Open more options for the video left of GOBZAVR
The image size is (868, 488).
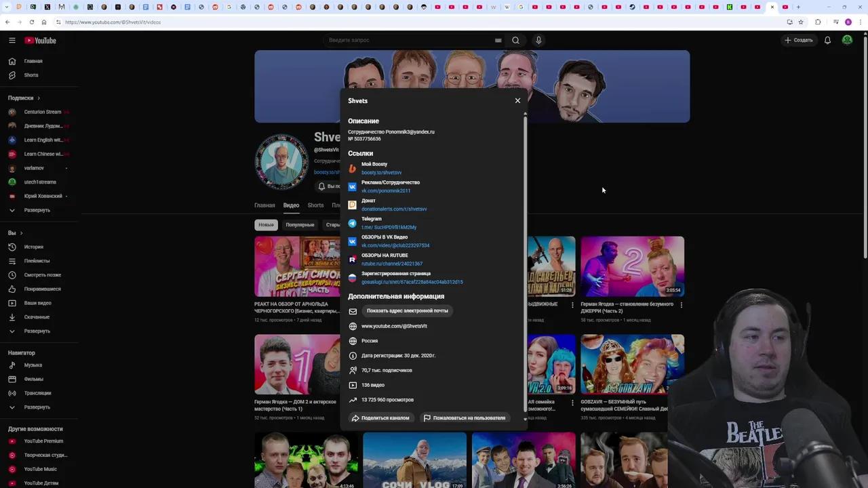pyautogui.click(x=572, y=403)
